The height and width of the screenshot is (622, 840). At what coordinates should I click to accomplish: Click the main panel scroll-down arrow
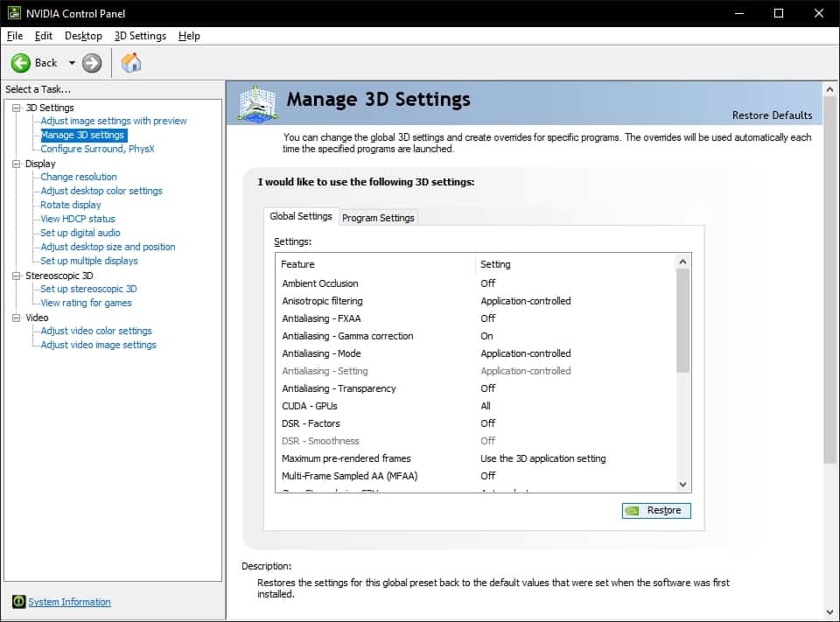829,612
